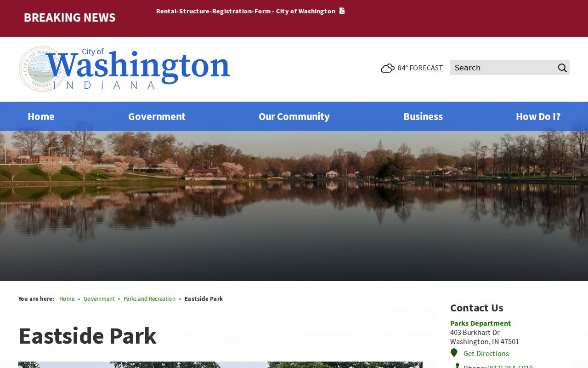Open the Government menu
Image resolution: width=588 pixels, height=368 pixels.
click(157, 116)
